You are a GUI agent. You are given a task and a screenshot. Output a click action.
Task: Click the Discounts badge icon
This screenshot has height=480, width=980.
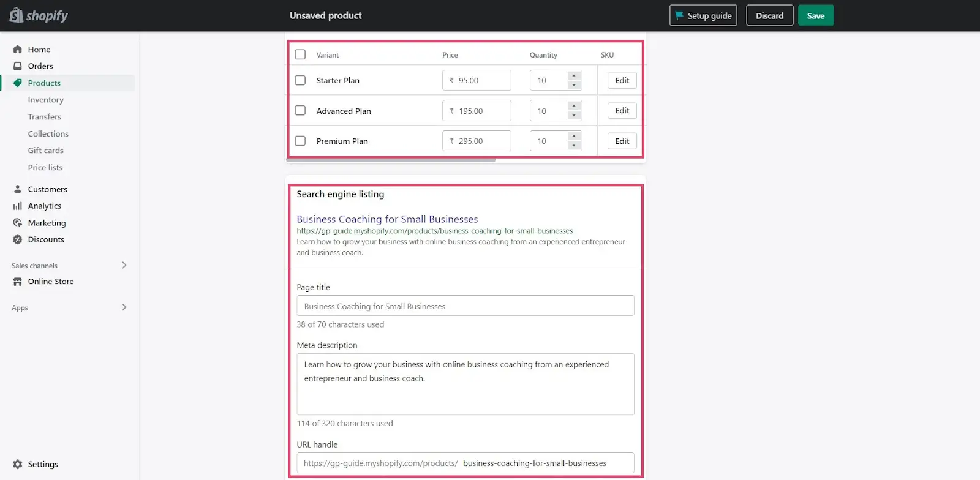pyautogui.click(x=18, y=240)
